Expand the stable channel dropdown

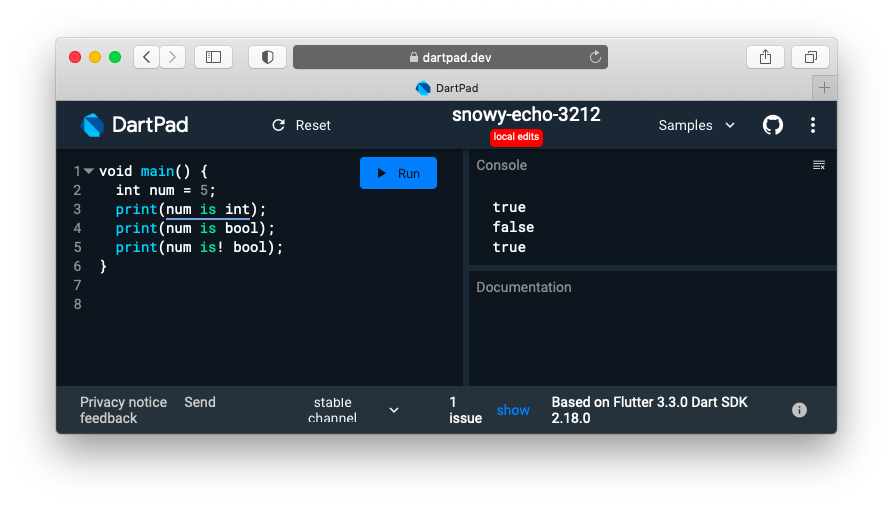tap(353, 410)
